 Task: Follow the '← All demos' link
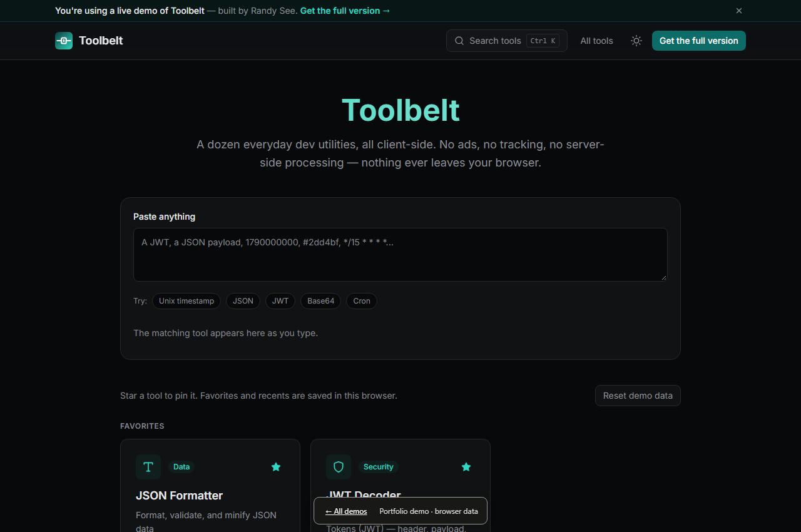tap(346, 511)
